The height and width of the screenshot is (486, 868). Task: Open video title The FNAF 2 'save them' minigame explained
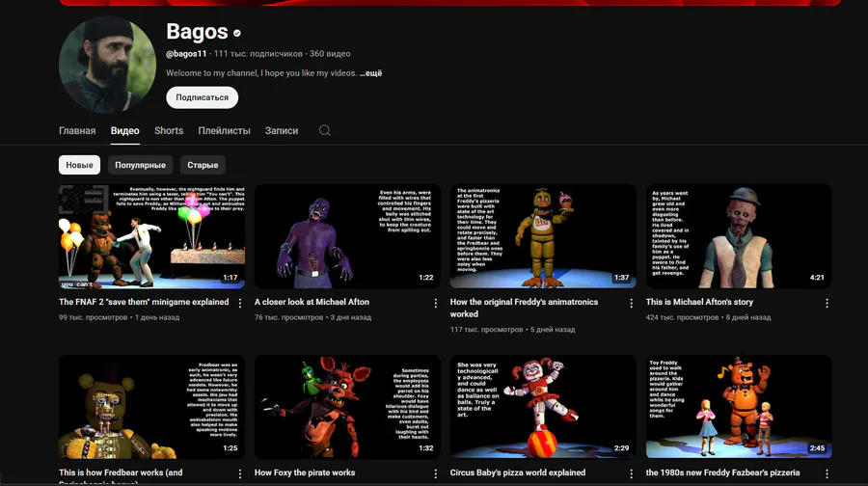[144, 302]
